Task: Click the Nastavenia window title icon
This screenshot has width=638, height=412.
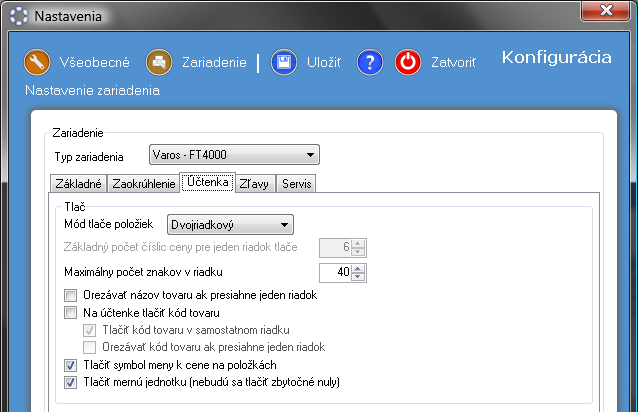Action: pyautogui.click(x=19, y=16)
